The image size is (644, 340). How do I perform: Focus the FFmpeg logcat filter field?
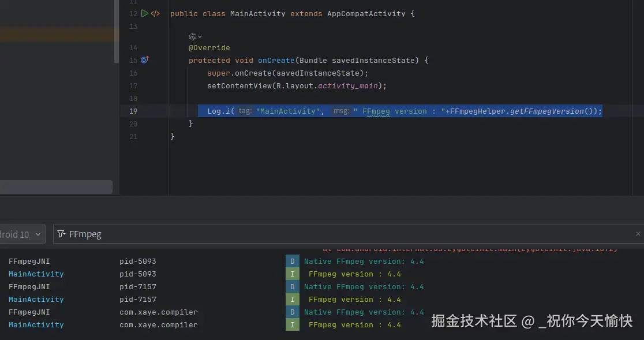tap(349, 234)
